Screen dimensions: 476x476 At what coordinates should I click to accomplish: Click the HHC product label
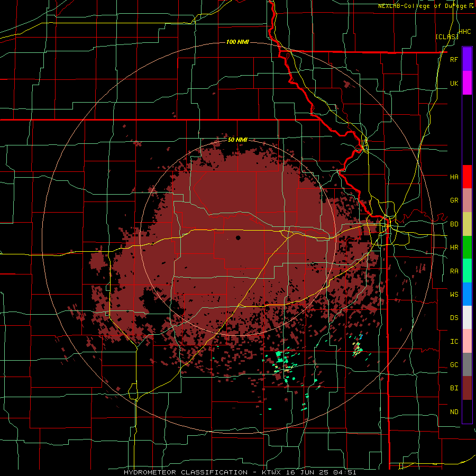465,32
